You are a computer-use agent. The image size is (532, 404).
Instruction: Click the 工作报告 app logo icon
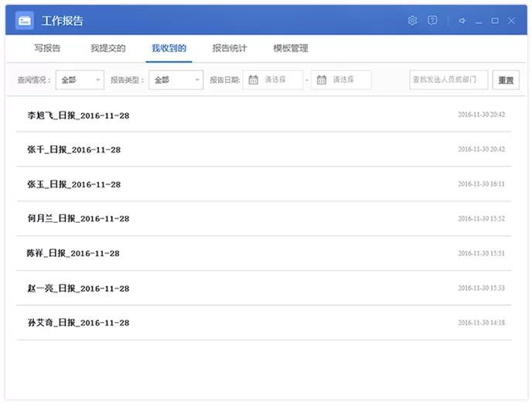(25, 21)
